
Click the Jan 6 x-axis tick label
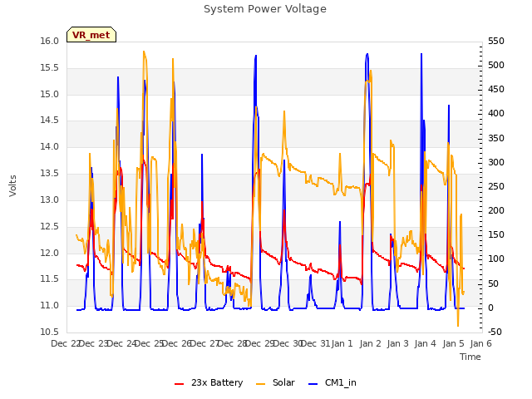tap(480, 343)
